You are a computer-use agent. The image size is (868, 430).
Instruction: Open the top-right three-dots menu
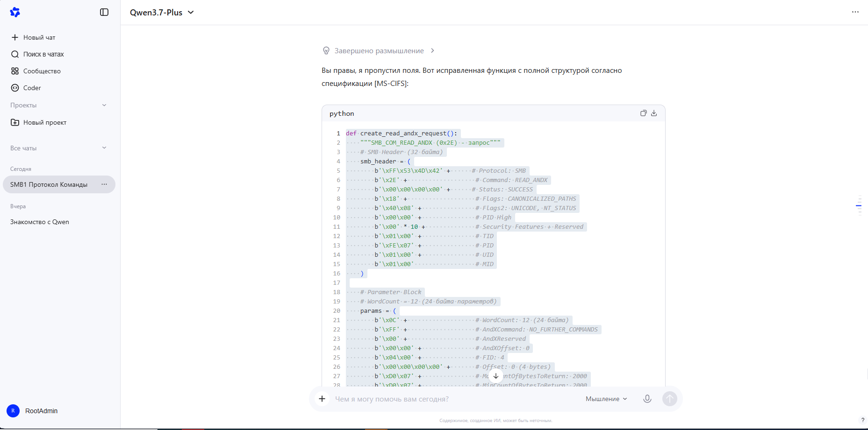click(x=855, y=12)
